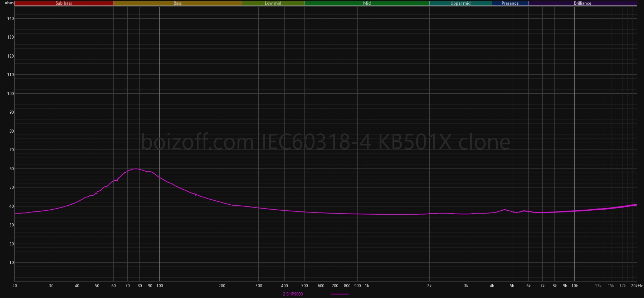The height and width of the screenshot is (298, 644).
Task: Click the magenta legend line swatch
Action: [340, 294]
